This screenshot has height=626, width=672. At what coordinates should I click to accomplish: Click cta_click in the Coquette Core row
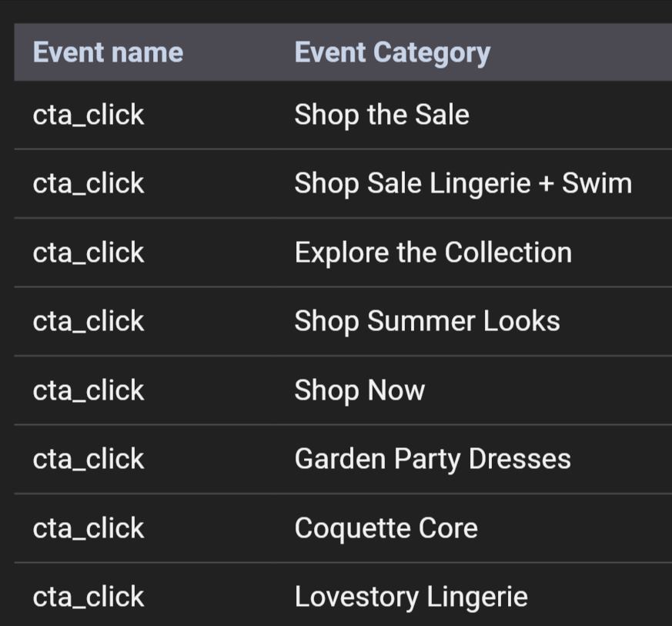click(x=89, y=528)
